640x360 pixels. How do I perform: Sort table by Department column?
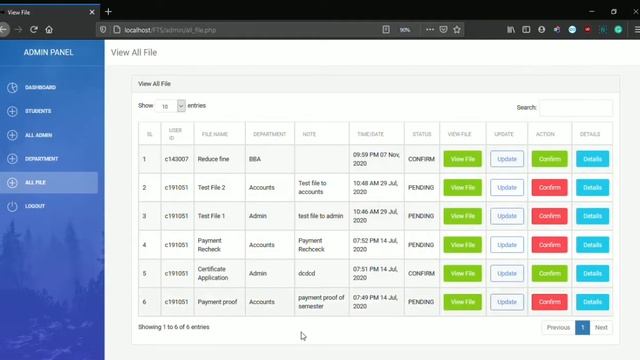(x=269, y=134)
